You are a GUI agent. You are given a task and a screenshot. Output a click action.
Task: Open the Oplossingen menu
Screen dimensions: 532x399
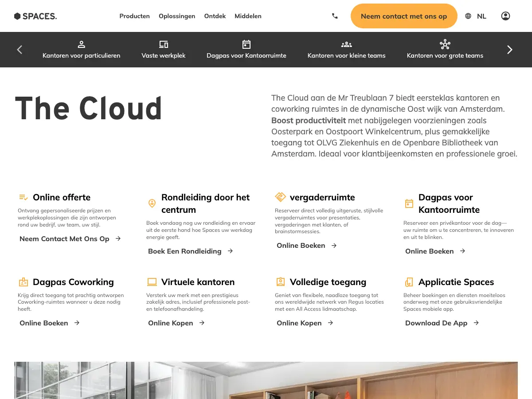coord(177,16)
